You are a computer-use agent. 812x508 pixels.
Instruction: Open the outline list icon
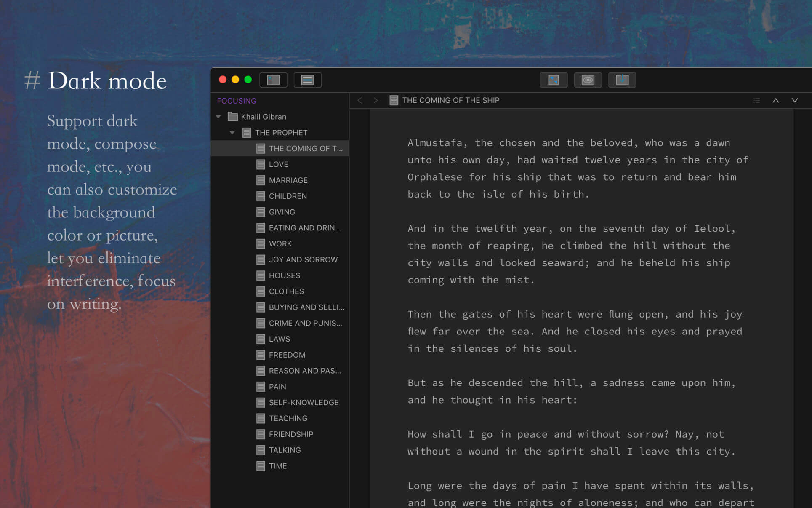[x=756, y=100]
